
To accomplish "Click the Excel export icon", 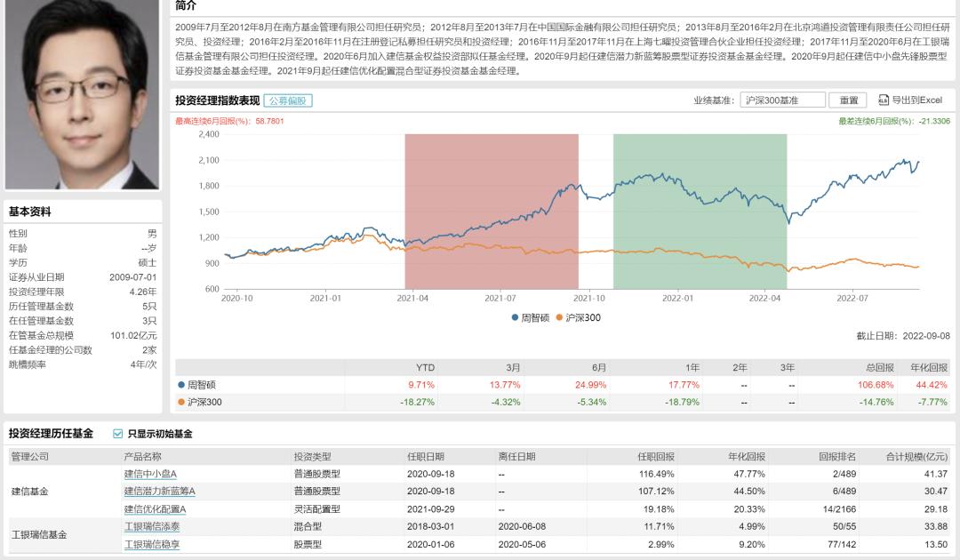I will (x=884, y=100).
